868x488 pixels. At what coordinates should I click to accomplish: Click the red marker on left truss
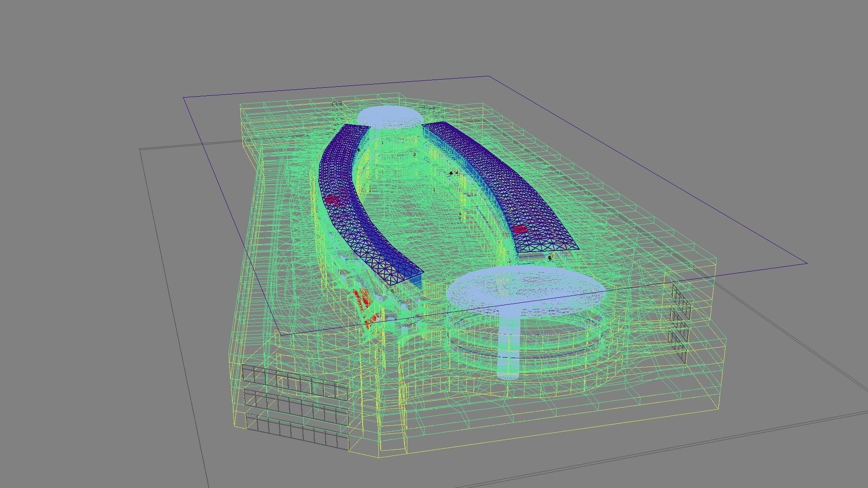[332, 199]
